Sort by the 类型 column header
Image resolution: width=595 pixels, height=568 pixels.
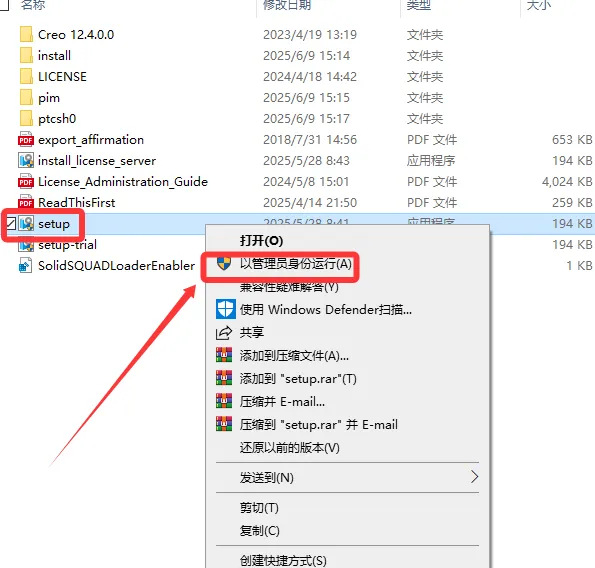click(x=419, y=5)
